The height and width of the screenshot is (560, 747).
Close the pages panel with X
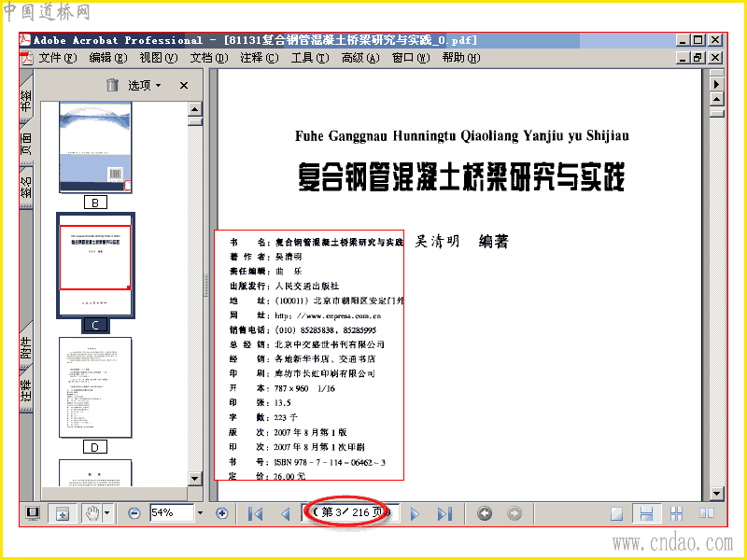pyautogui.click(x=184, y=85)
